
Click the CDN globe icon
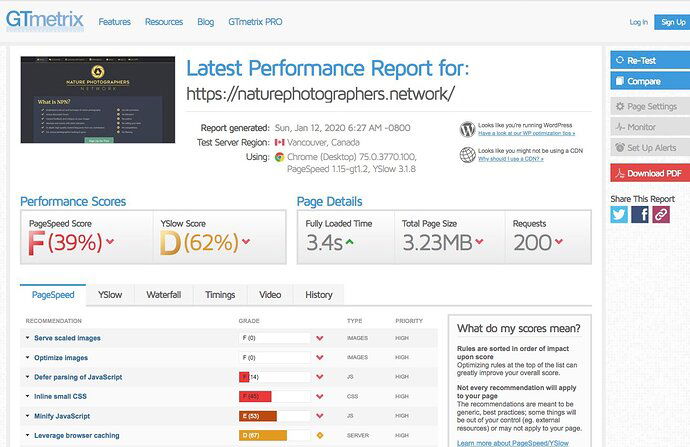pyautogui.click(x=467, y=154)
